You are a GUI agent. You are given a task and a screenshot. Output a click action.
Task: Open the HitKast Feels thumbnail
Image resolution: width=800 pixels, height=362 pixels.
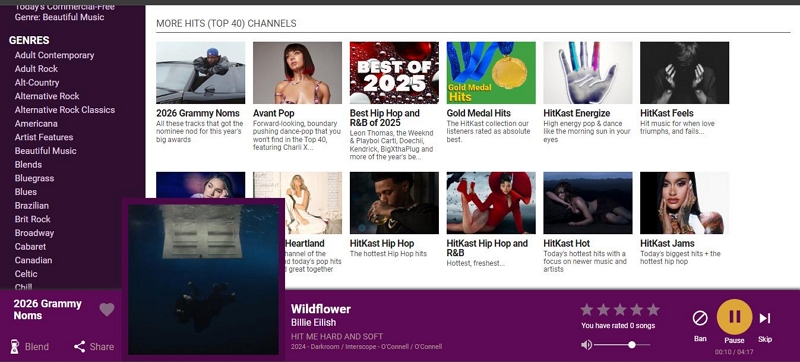pos(685,73)
